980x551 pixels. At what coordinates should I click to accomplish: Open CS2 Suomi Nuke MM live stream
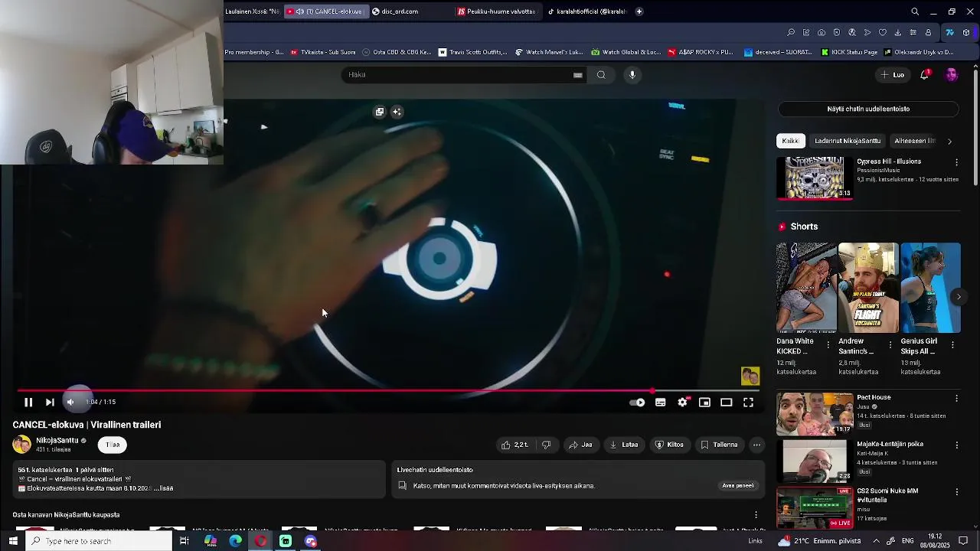[x=815, y=507]
